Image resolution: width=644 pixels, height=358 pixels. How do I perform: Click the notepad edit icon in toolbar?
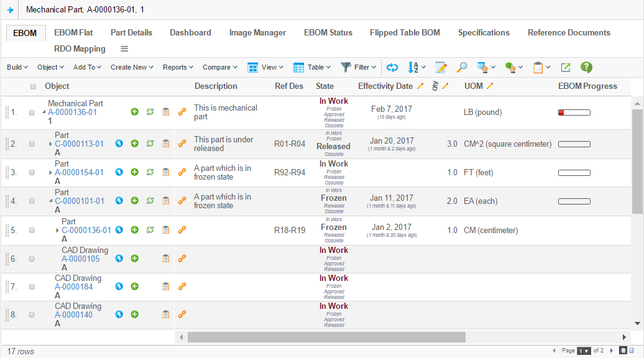(441, 67)
